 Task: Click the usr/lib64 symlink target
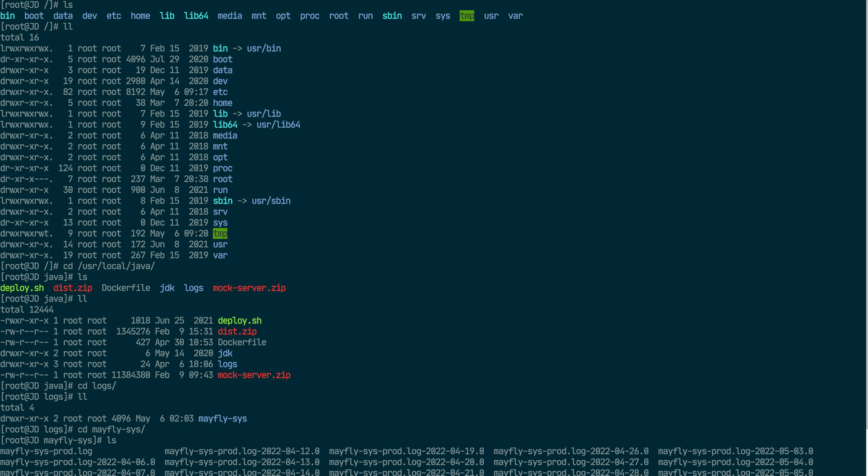278,125
